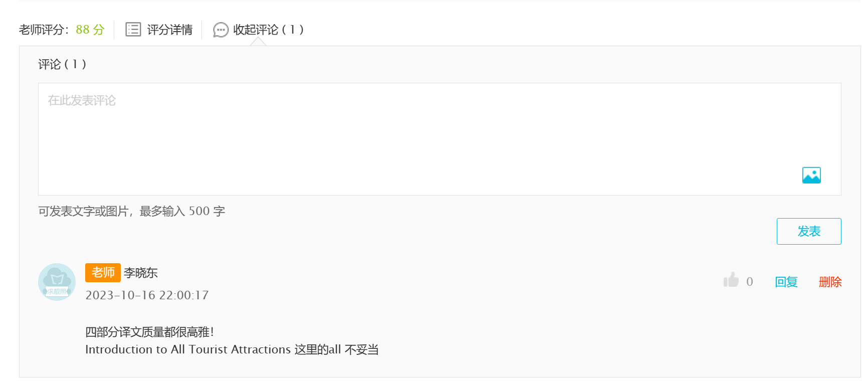Like the comment with thumbs-up icon

[731, 280]
